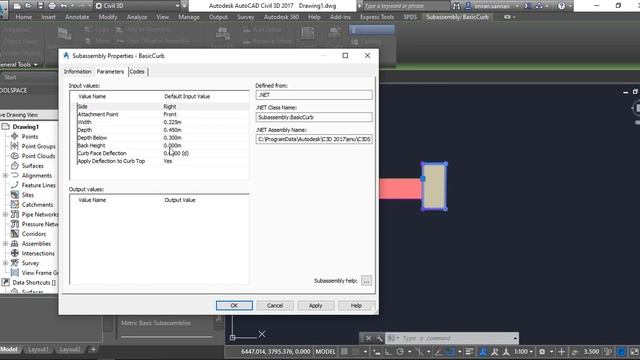Screen dimensions: 640x360
Task: Switch to the Codes tab in dialog
Action: (x=137, y=71)
